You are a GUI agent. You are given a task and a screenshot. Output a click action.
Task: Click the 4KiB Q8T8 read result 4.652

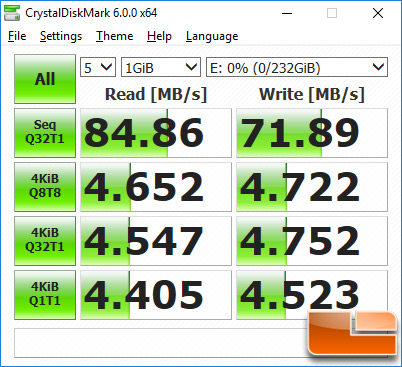tap(156, 187)
